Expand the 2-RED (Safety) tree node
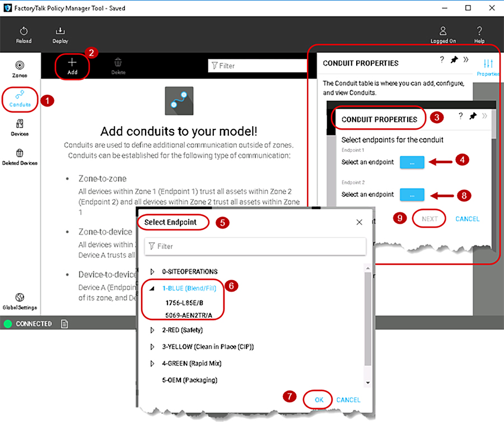504x422 pixels. (152, 330)
